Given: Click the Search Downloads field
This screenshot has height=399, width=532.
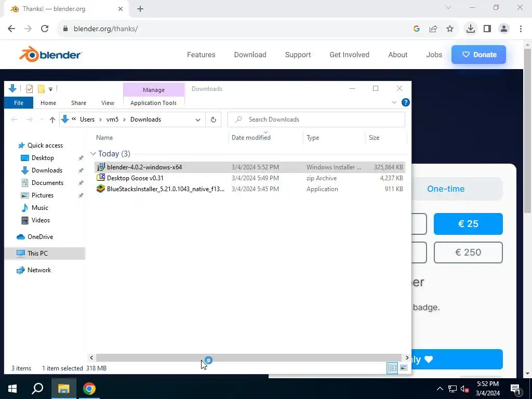Looking at the screenshot, I should [316, 119].
